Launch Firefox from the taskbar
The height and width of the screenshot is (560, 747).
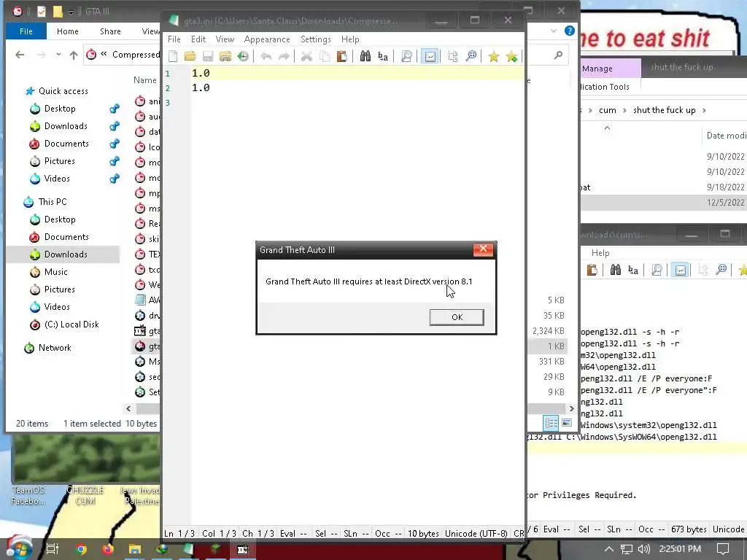pos(108,550)
